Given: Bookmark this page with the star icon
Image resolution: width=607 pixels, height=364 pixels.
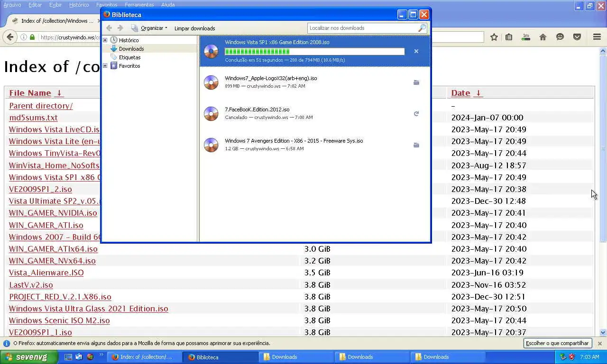Looking at the screenshot, I should click(x=494, y=37).
